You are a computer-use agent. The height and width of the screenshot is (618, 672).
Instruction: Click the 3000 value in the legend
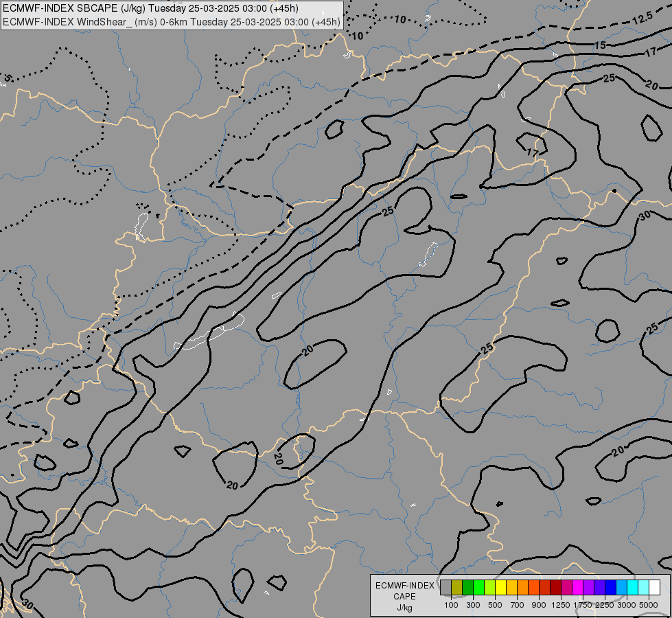point(627,605)
